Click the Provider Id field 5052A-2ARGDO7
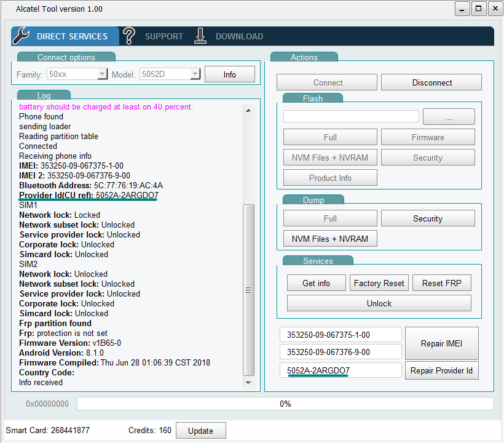This screenshot has width=504, height=443. coord(341,370)
